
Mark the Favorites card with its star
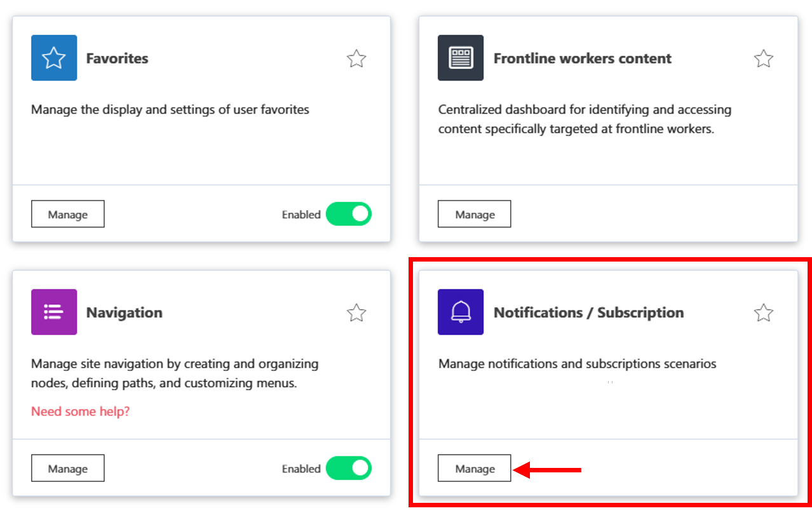356,58
